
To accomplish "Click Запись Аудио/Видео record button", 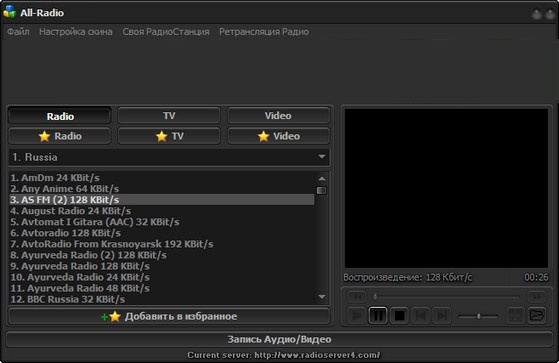I will point(279,339).
